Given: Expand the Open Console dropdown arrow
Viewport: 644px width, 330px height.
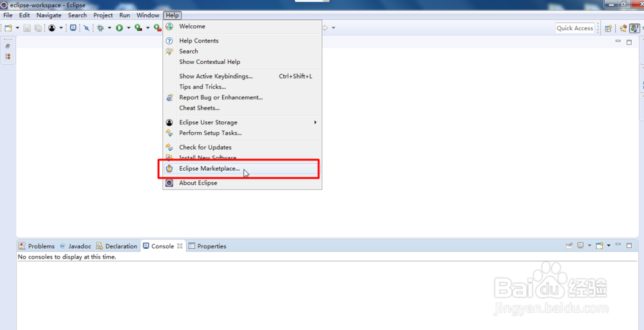Looking at the screenshot, I should click(609, 246).
